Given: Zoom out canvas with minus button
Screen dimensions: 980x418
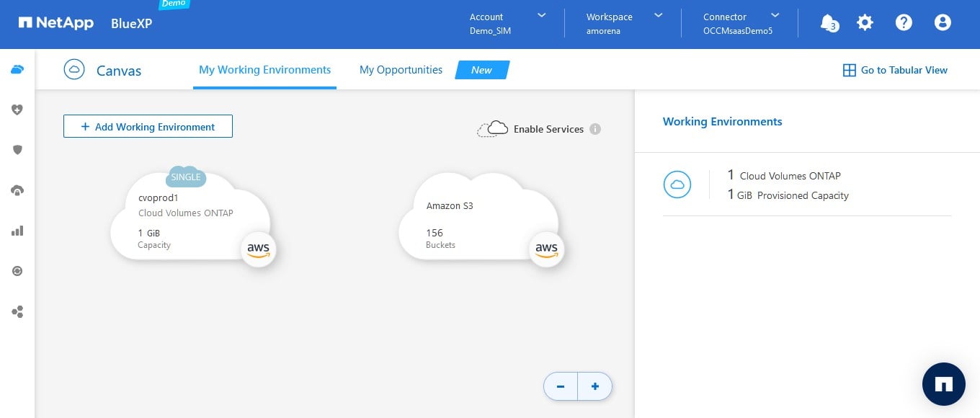Looking at the screenshot, I should (x=561, y=386).
